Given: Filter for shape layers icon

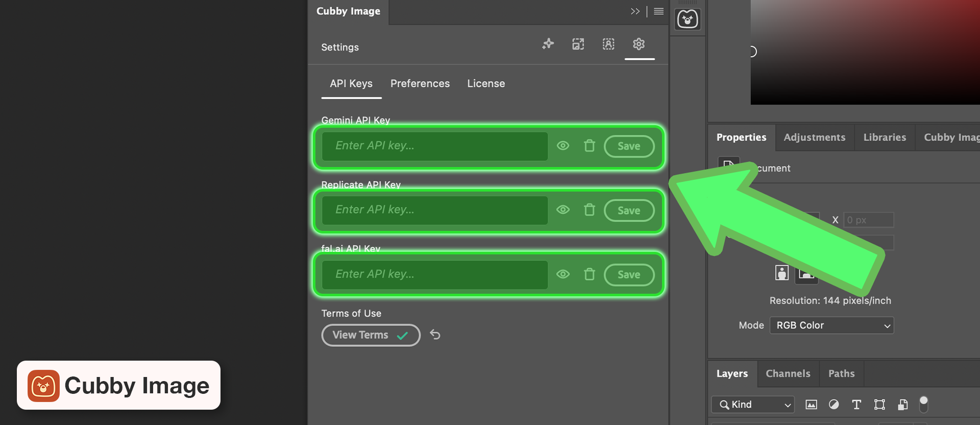Looking at the screenshot, I should click(x=879, y=405).
